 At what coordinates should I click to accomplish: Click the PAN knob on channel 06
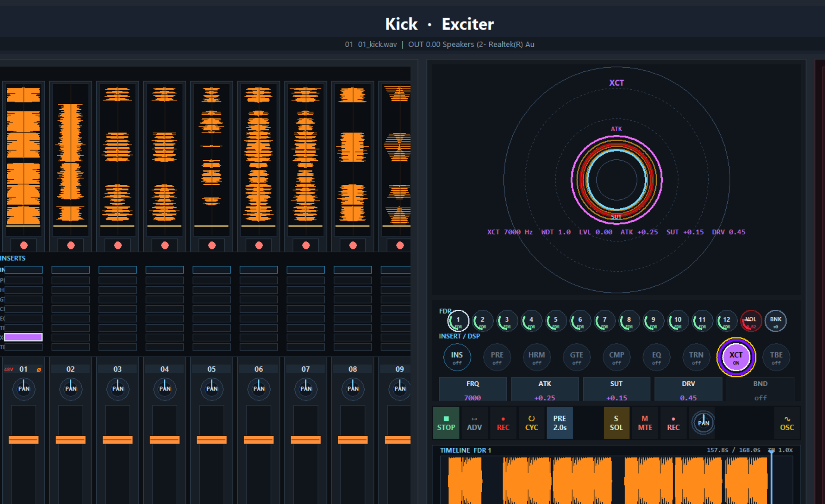point(259,389)
